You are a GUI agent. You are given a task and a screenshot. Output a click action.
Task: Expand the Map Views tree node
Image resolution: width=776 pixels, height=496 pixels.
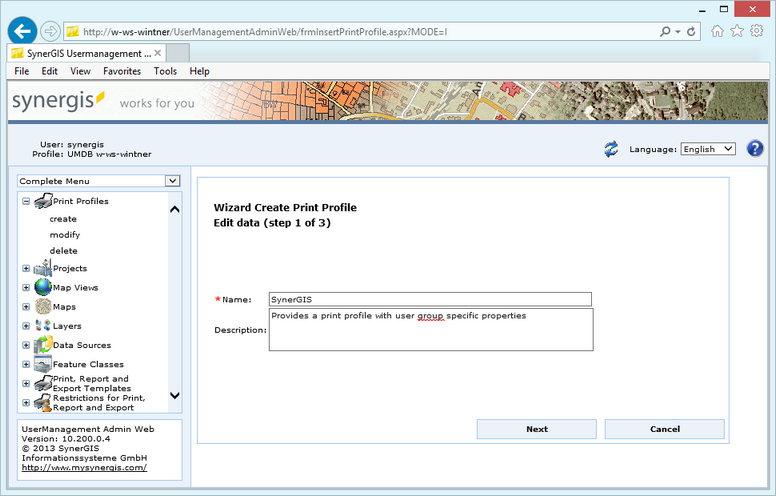[26, 287]
